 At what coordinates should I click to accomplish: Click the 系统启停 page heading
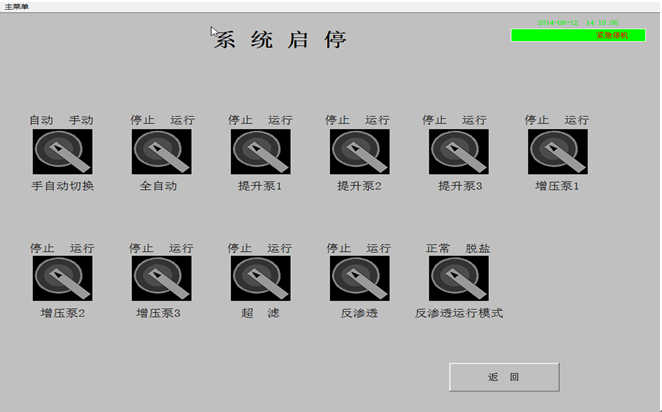click(x=282, y=41)
